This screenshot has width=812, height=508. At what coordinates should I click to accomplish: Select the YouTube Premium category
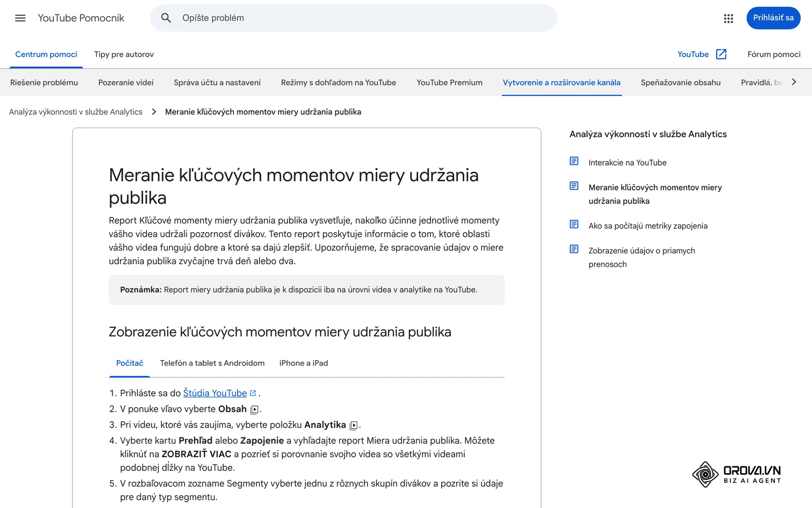tap(450, 82)
